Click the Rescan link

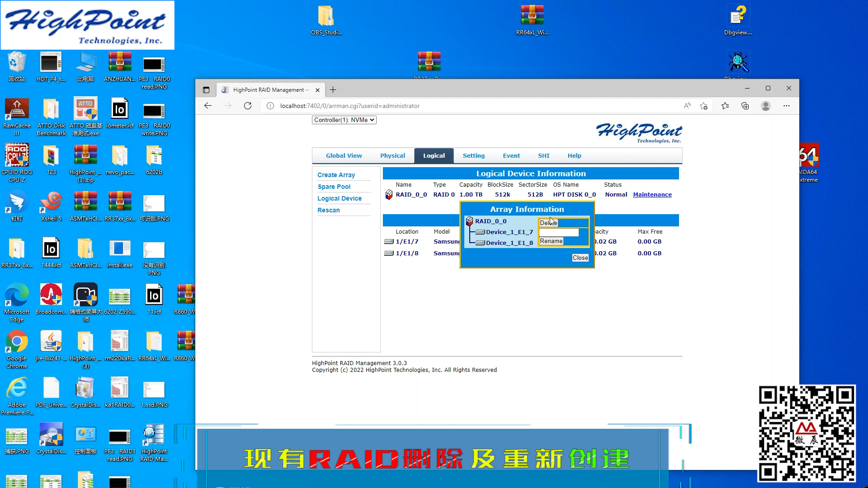pos(328,210)
